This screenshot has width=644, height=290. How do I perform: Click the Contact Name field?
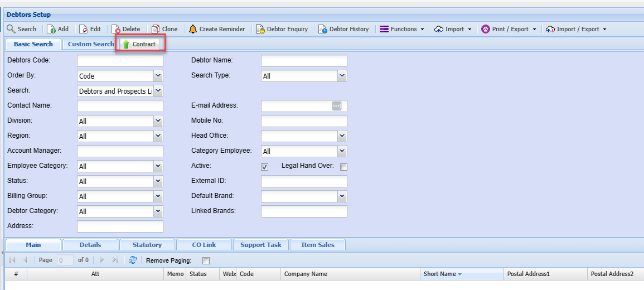point(120,106)
